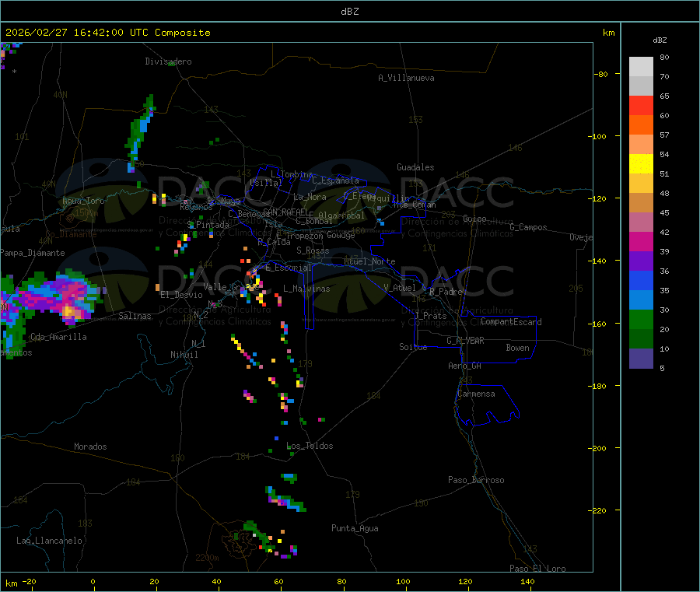Click the elongated echo south of Divisadero
The image size is (700, 592).
coord(140,133)
